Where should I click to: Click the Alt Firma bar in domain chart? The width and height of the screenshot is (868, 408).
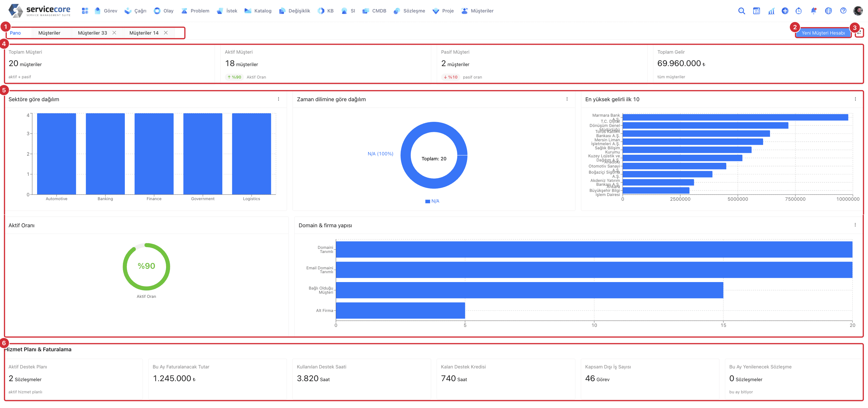[400, 310]
